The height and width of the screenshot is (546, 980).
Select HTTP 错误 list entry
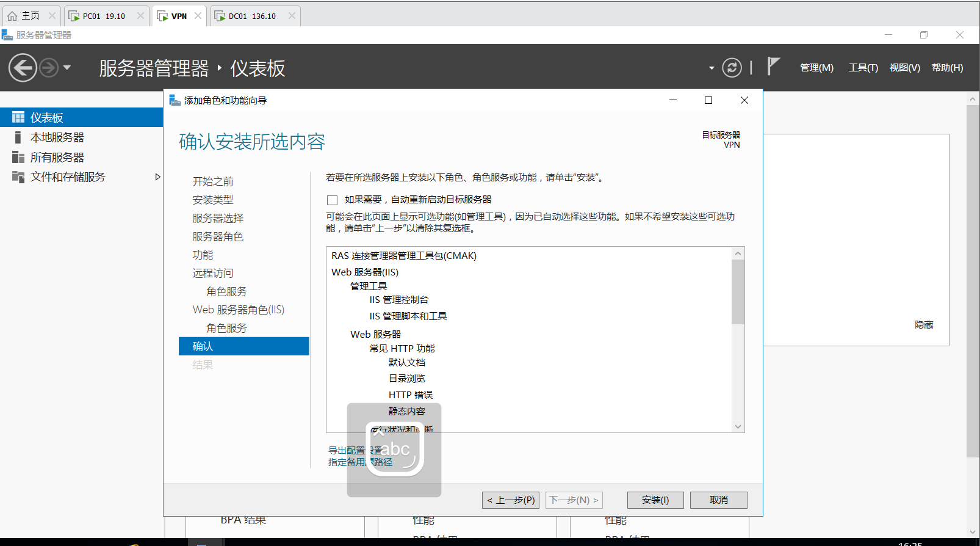coord(411,395)
